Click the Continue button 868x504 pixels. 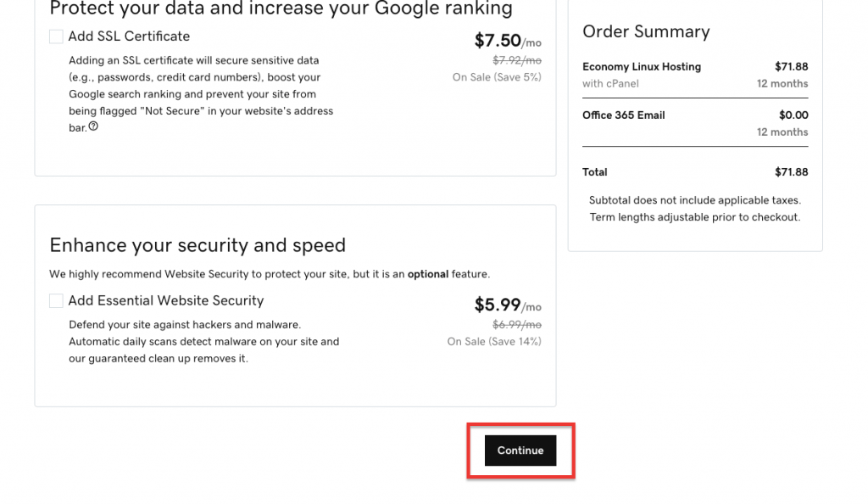tap(520, 451)
